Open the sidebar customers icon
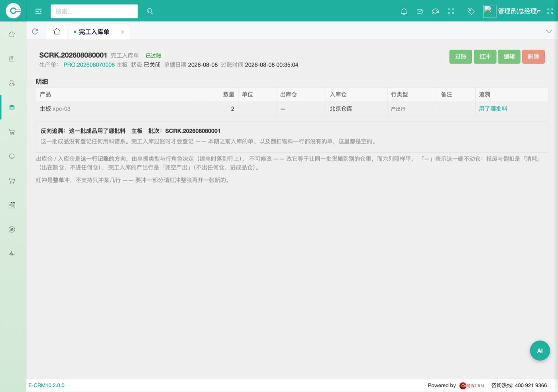Image resolution: width=558 pixels, height=392 pixels. click(12, 83)
